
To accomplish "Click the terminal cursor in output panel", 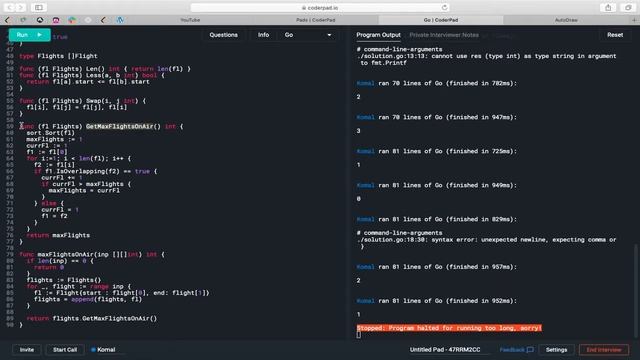I will (358, 335).
